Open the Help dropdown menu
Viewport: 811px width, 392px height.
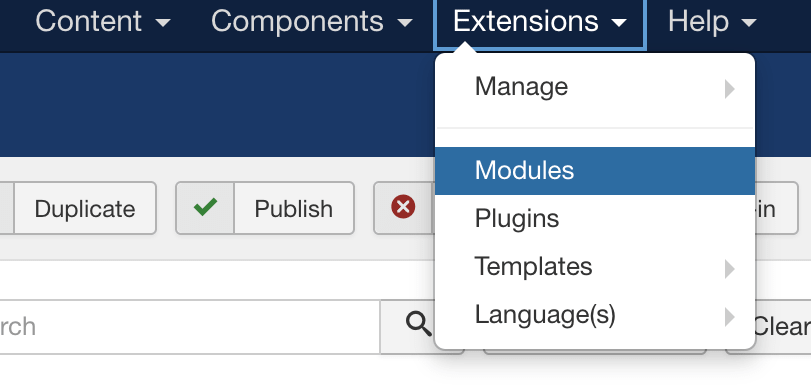(712, 22)
